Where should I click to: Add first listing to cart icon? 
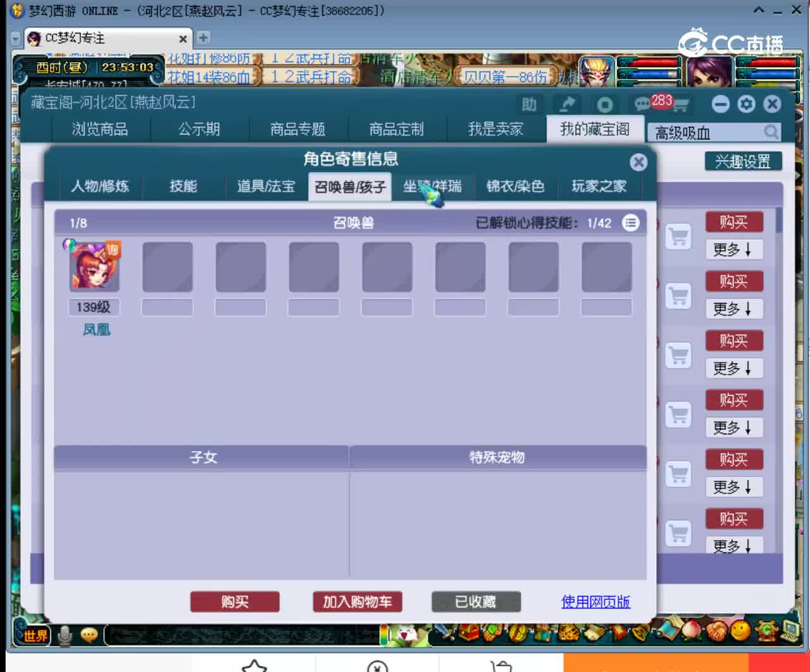click(678, 237)
